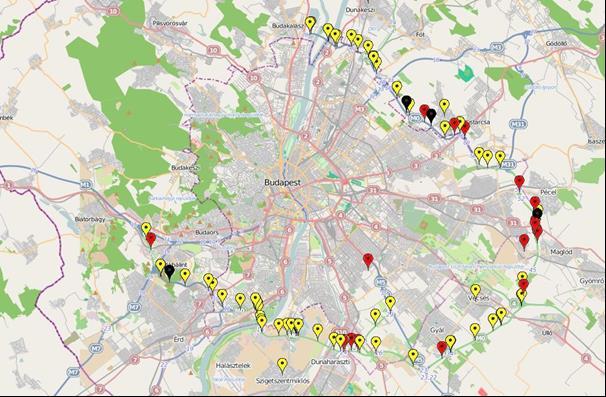Screen dimensions: 606x397
Task: Click the leftmost black marker near Kistarcsa
Action: coord(406,103)
